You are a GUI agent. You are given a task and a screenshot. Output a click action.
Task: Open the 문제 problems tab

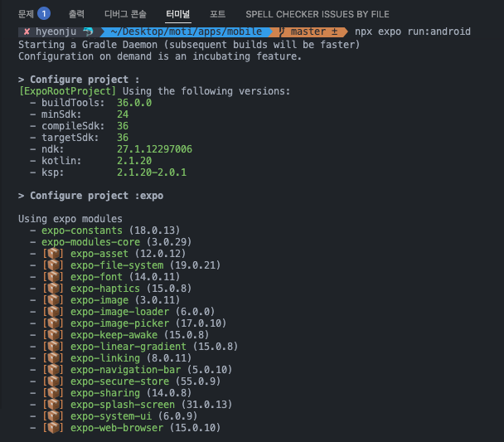coord(26,14)
